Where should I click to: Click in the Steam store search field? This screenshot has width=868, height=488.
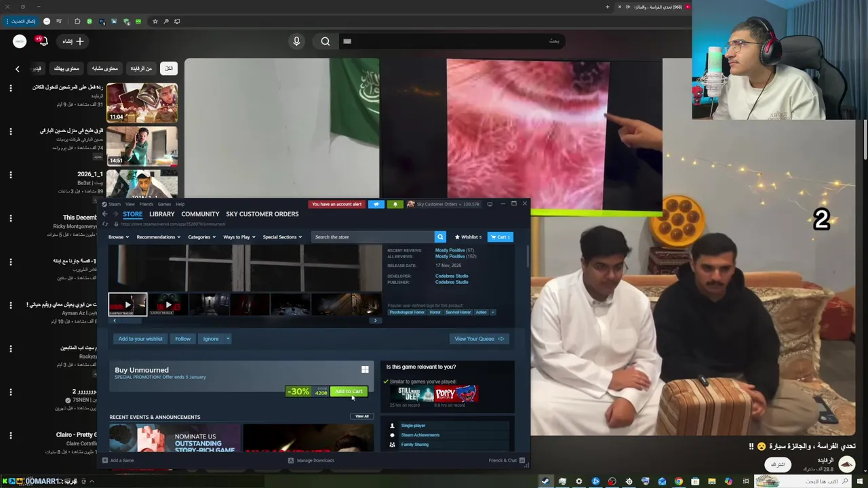(372, 237)
